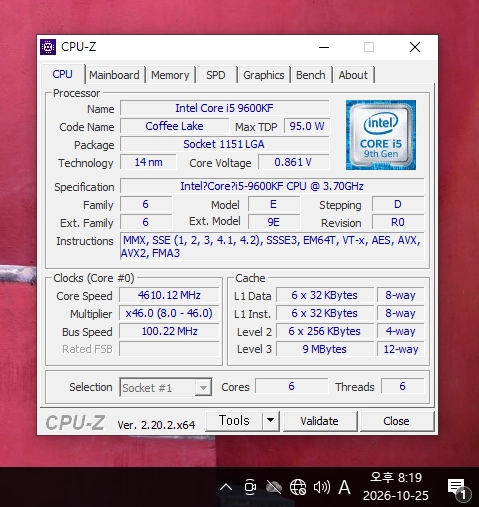Expand the Tools dropdown arrow
The width and height of the screenshot is (479, 507).
(x=271, y=421)
